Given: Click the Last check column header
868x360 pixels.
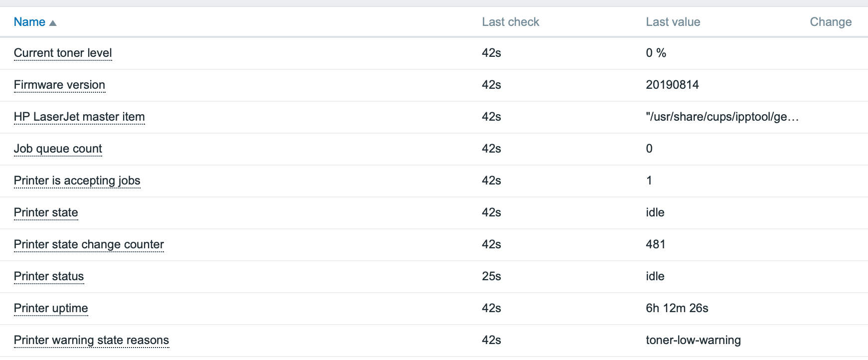Looking at the screenshot, I should pyautogui.click(x=510, y=22).
